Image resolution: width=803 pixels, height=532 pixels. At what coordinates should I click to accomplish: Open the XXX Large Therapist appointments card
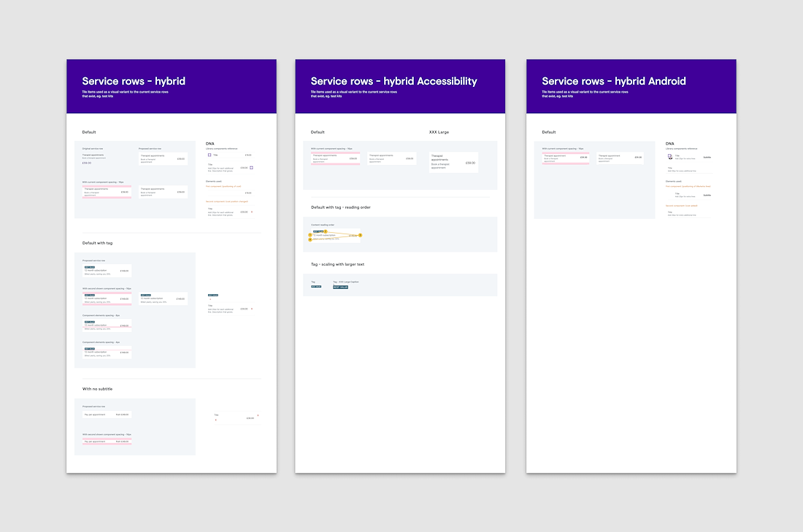coord(454,162)
